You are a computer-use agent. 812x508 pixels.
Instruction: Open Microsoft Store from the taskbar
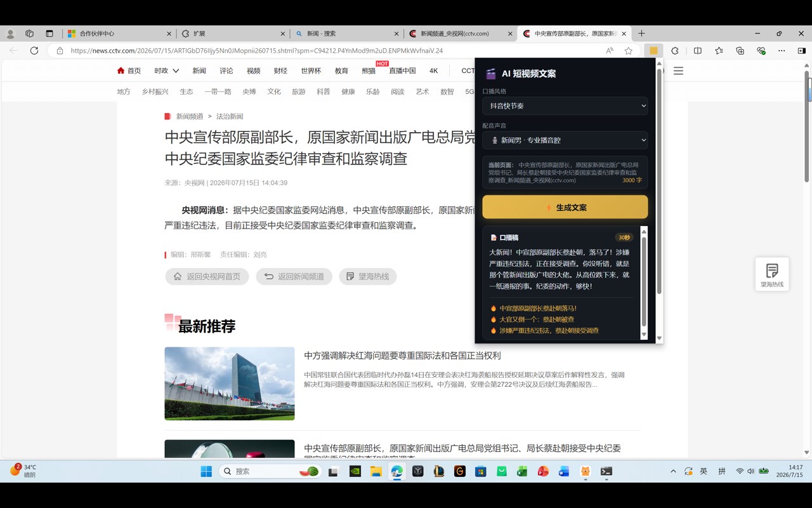(481, 471)
